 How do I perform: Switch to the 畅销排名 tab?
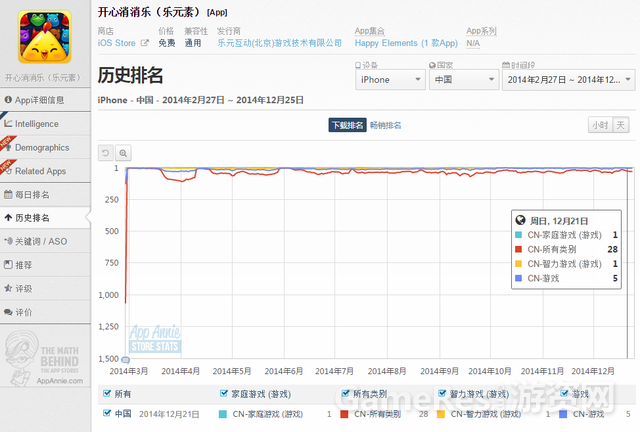(385, 125)
